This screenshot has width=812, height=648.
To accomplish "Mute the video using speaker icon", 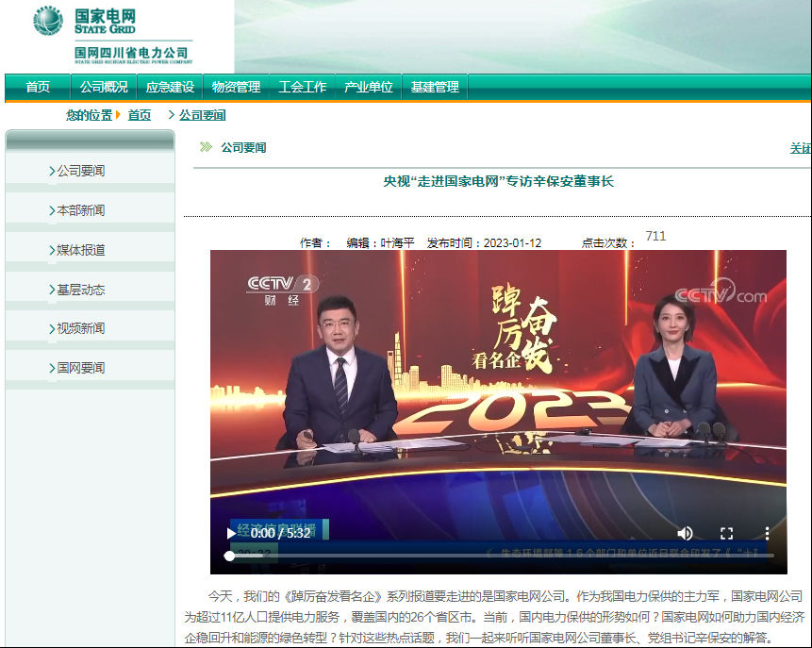I will 685,533.
